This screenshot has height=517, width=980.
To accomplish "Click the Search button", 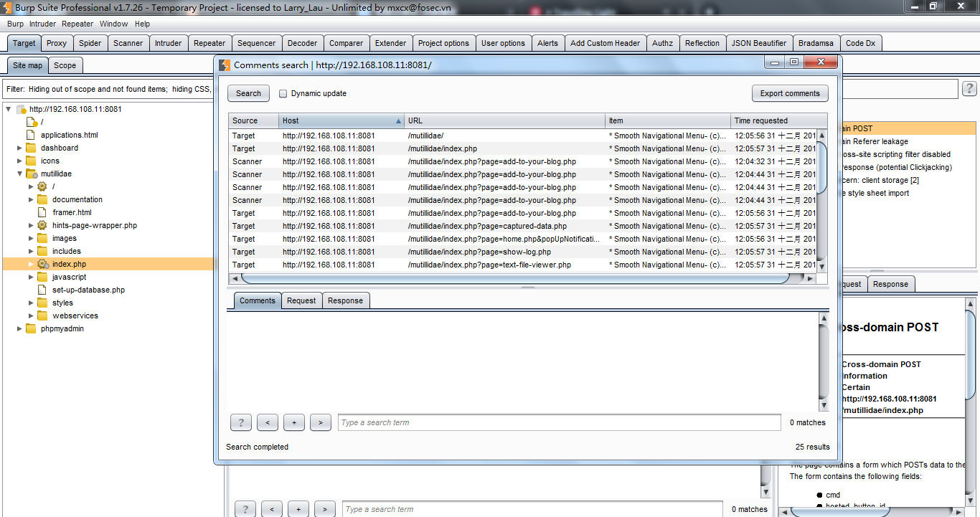I will pyautogui.click(x=248, y=93).
